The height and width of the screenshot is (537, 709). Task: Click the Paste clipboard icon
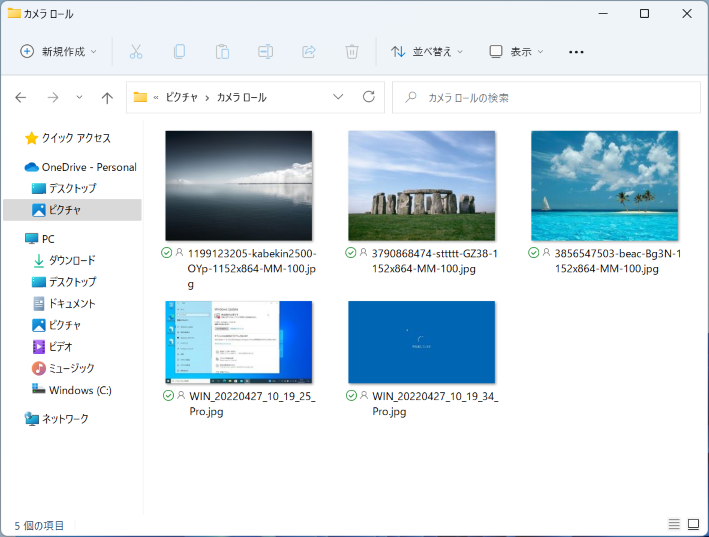[222, 52]
